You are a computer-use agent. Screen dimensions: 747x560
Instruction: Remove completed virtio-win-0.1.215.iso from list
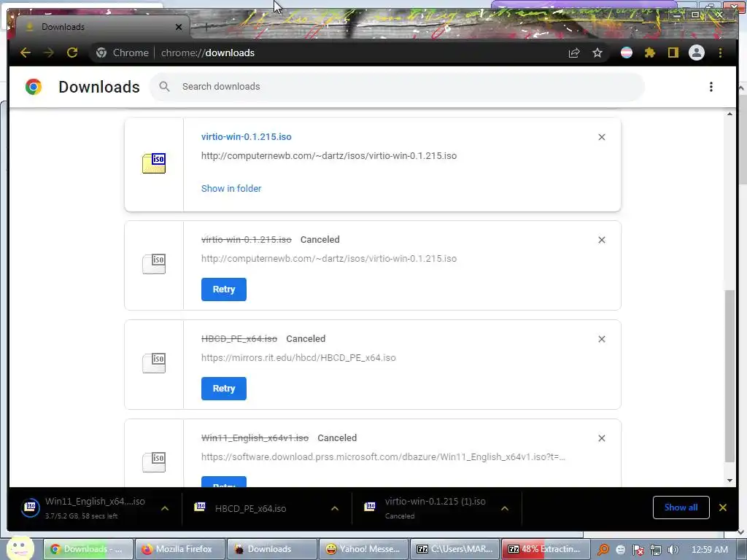click(x=602, y=137)
